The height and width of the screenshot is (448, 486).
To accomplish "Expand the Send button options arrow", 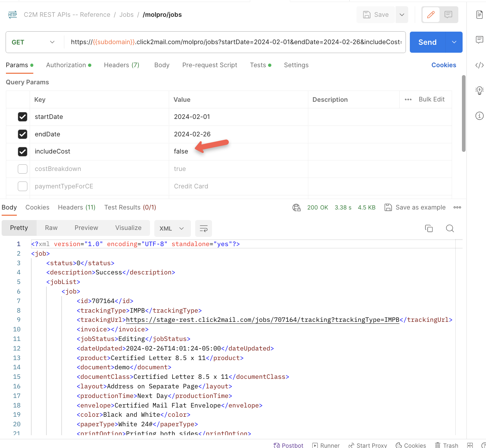I will coord(454,42).
